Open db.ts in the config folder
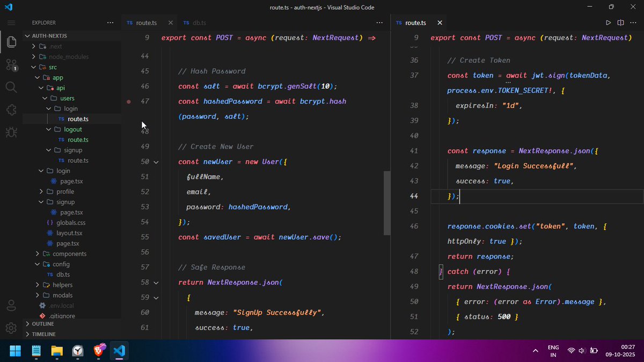The width and height of the screenshot is (644, 362). (63, 275)
